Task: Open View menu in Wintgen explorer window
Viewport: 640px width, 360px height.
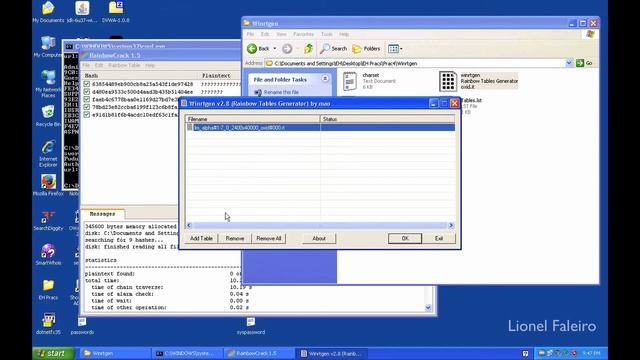Action: click(281, 34)
